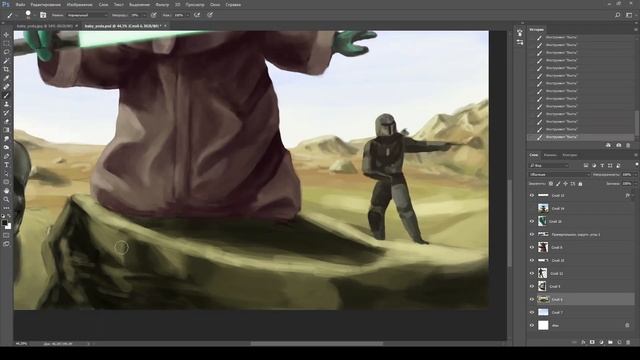Toggle Quick Mask mode in toolbar
Viewport: 640px width, 360px height.
(x=6, y=236)
